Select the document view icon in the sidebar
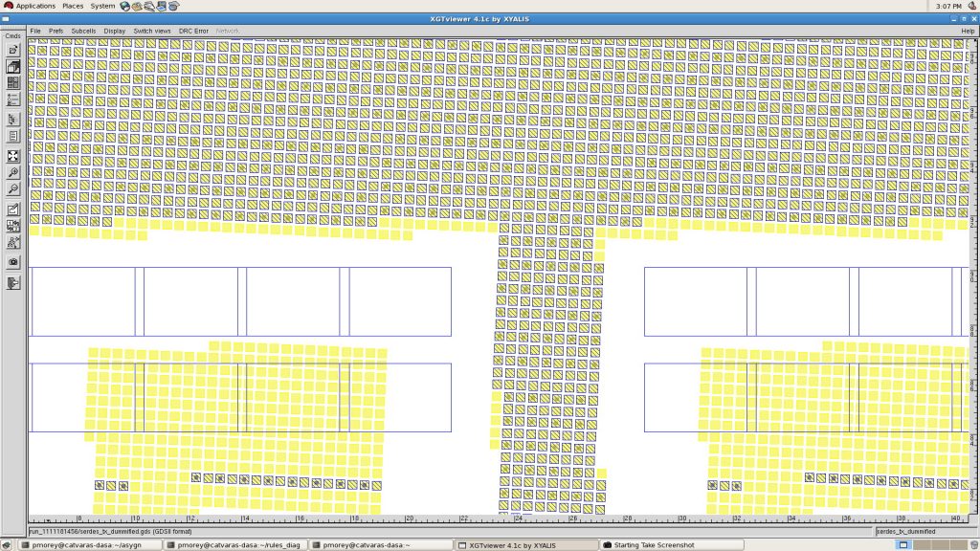The image size is (980, 551). pyautogui.click(x=12, y=138)
